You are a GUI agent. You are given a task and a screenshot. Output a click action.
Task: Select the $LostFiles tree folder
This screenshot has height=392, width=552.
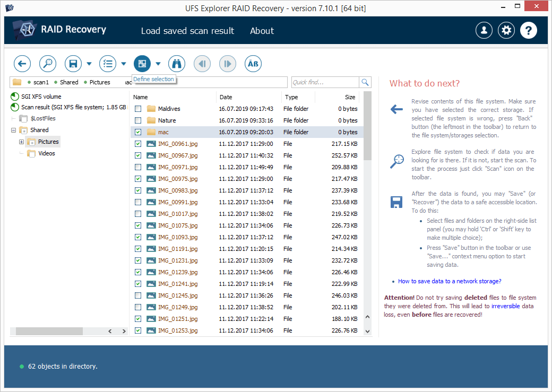[43, 118]
